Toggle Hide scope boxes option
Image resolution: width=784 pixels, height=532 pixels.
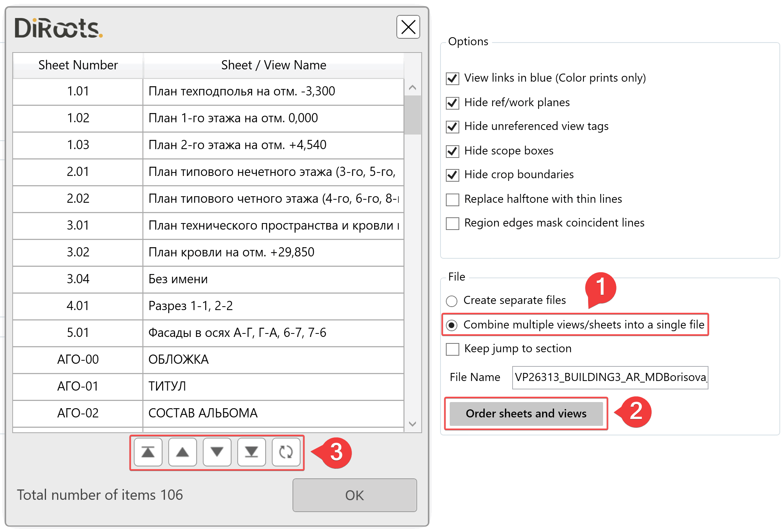point(453,151)
